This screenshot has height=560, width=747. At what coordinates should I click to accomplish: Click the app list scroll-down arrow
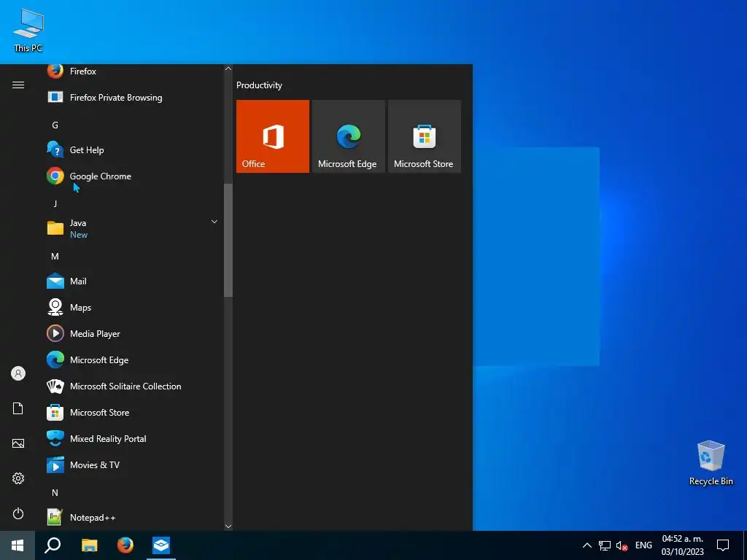[x=228, y=526]
